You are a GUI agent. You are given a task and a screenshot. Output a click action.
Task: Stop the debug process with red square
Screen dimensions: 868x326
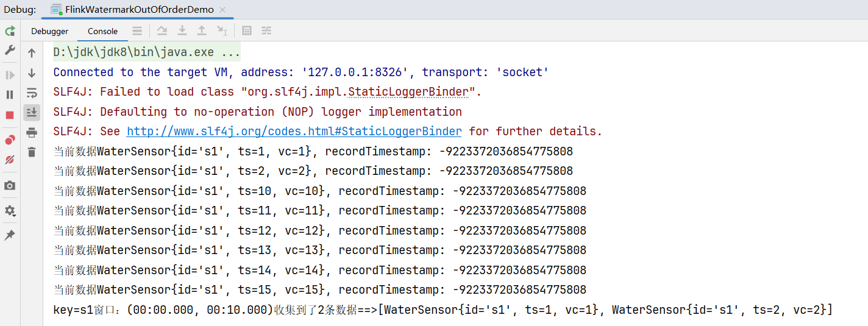(10, 115)
